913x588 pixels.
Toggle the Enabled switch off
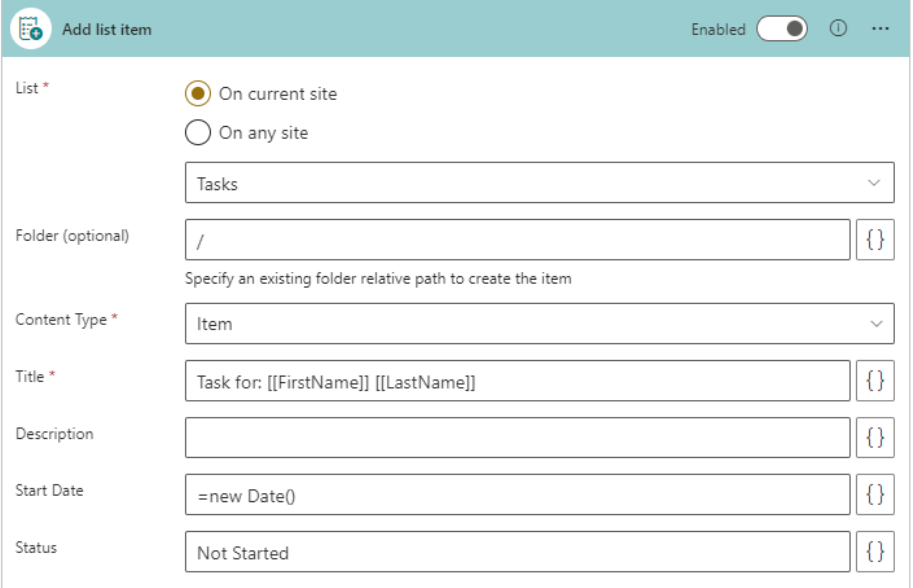[x=781, y=29]
